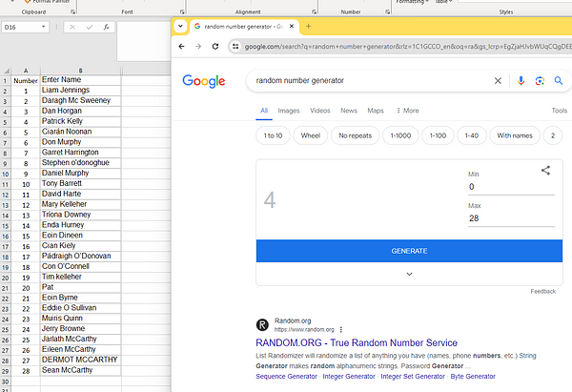Click the blue magnifier search icon
572x392 pixels.
(x=559, y=81)
